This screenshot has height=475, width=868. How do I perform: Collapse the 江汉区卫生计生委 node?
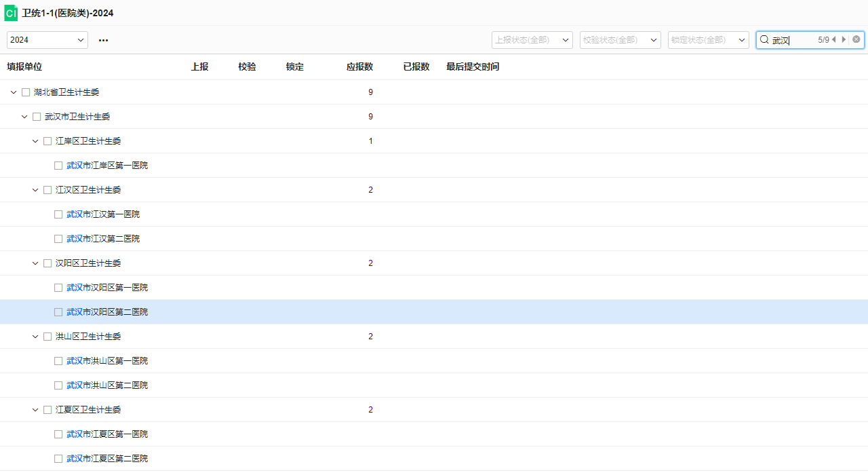pyautogui.click(x=35, y=190)
